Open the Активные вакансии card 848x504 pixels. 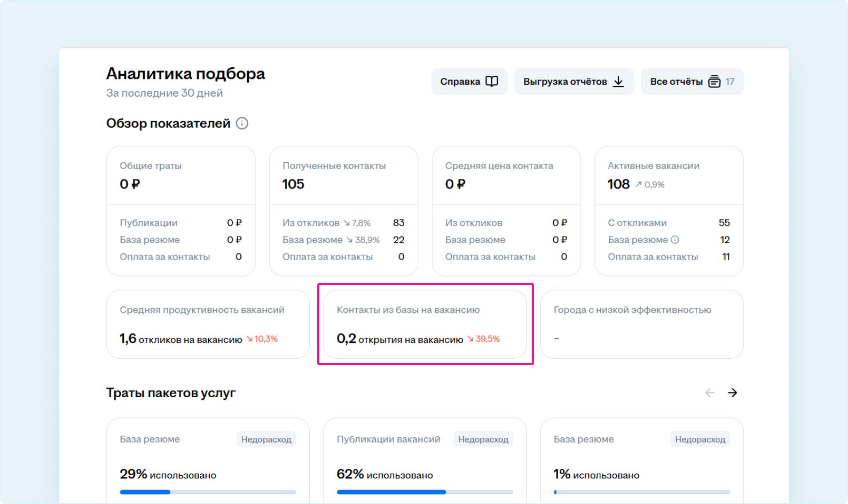pyautogui.click(x=669, y=176)
